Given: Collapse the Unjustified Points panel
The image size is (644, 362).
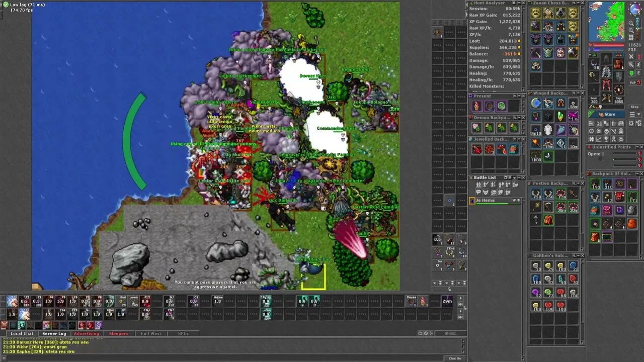Looking at the screenshot, I should point(637,147).
